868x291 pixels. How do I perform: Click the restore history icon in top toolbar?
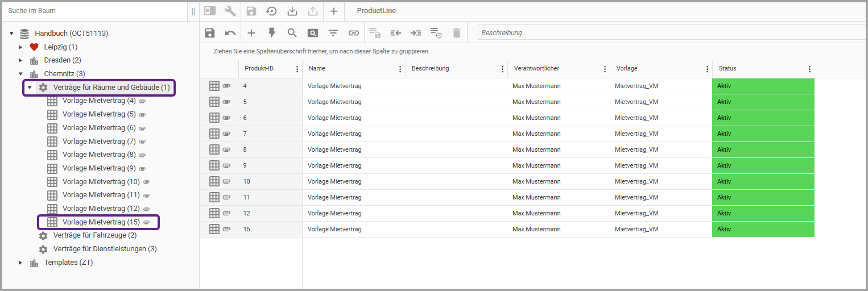click(272, 11)
